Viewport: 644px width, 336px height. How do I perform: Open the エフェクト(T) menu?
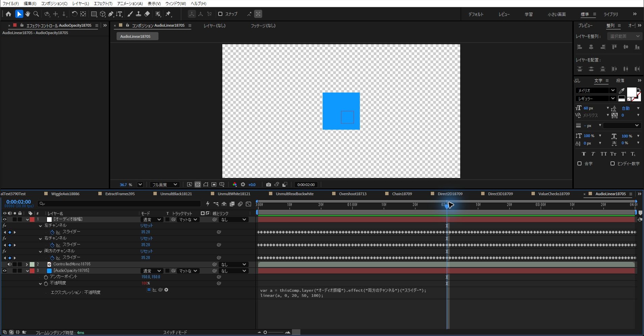(103, 3)
